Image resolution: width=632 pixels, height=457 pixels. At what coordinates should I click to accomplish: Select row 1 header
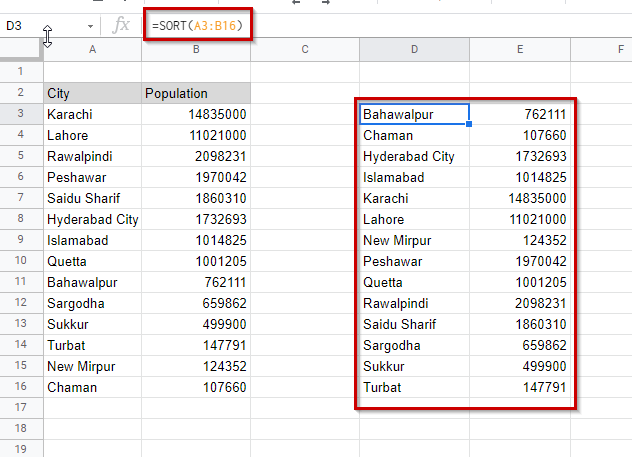pos(21,72)
